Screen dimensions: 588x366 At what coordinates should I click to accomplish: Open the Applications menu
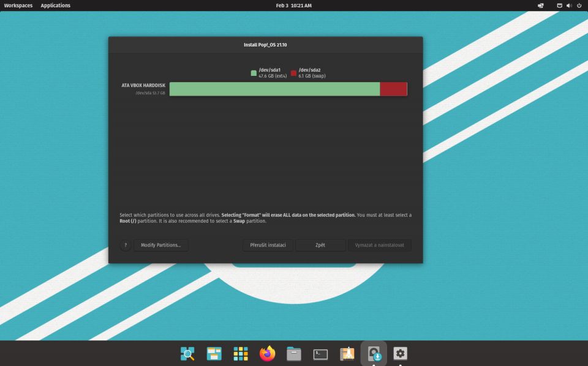[56, 6]
